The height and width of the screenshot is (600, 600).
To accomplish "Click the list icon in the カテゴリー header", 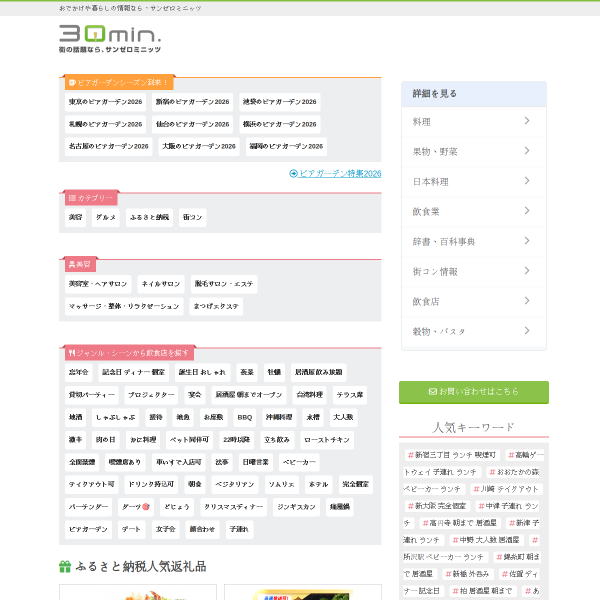I will click(72, 198).
